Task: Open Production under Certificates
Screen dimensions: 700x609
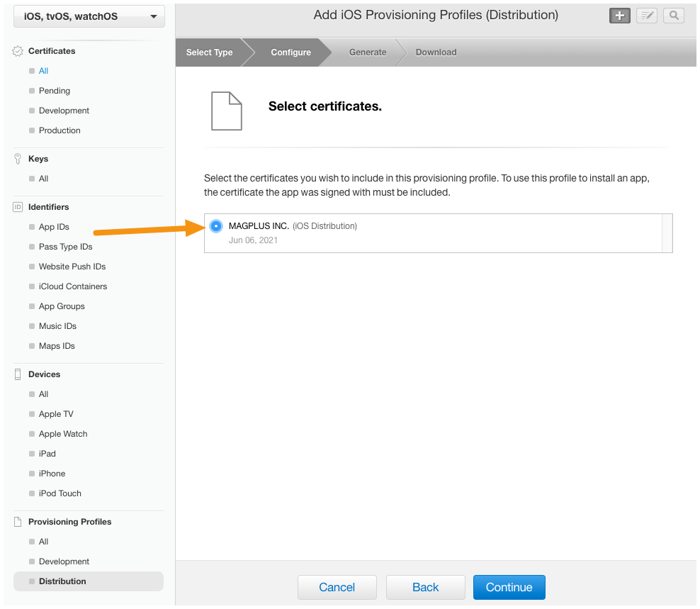Action: pyautogui.click(x=60, y=130)
